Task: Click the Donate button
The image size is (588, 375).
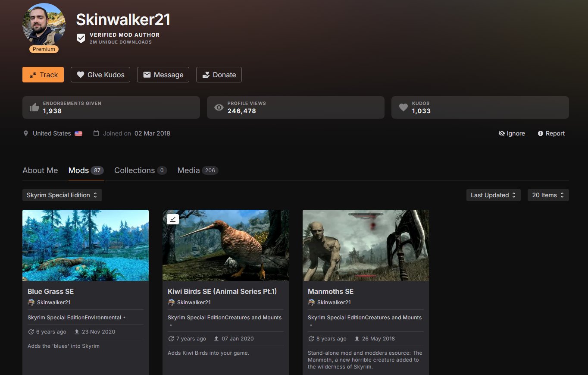Action: (219, 75)
